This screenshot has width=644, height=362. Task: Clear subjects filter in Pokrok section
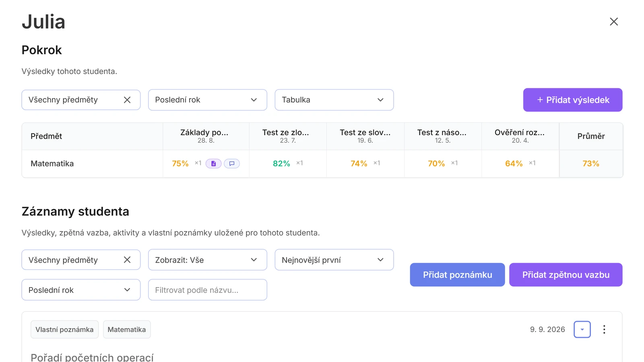[127, 100]
